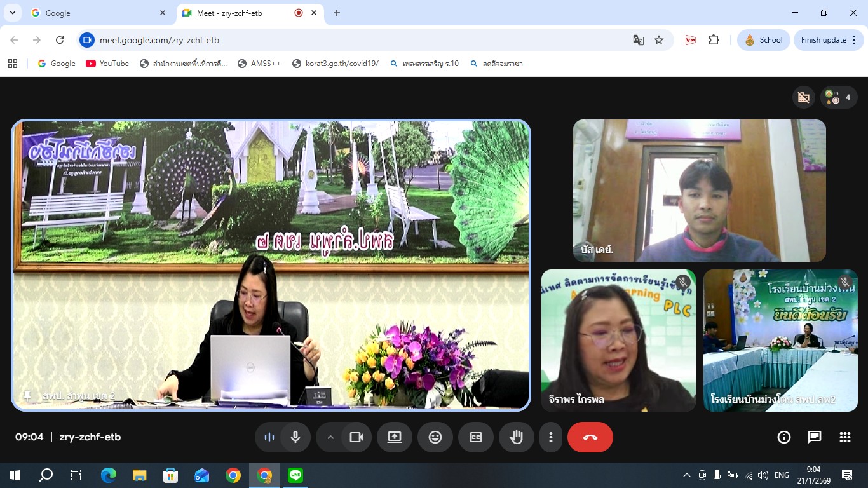Open the YouTube bookmark
The width and height of the screenshot is (868, 488).
[x=107, y=64]
